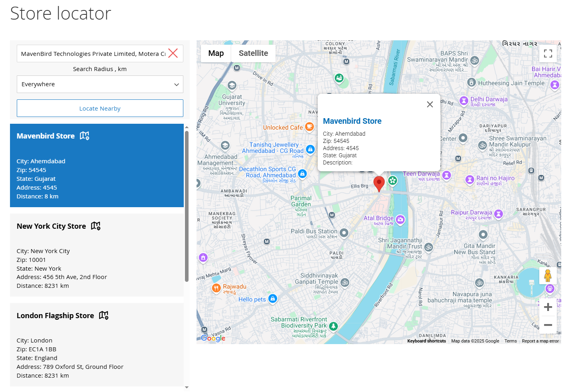Click the Delhi Darwaja marker icon
578x392 pixels.
pyautogui.click(x=464, y=101)
